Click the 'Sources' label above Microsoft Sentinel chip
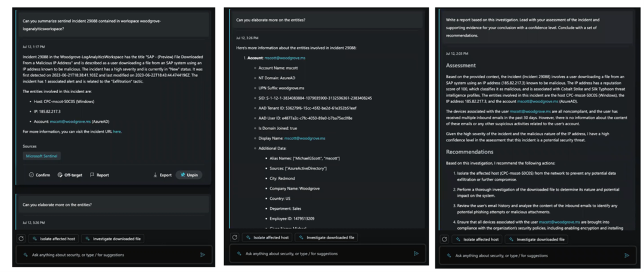The image size is (644, 272). point(30,146)
